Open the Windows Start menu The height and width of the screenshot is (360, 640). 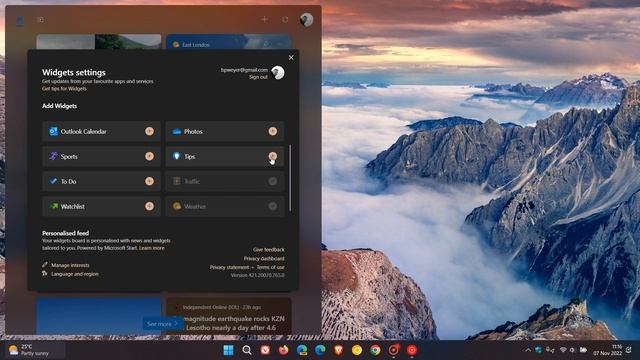point(229,350)
